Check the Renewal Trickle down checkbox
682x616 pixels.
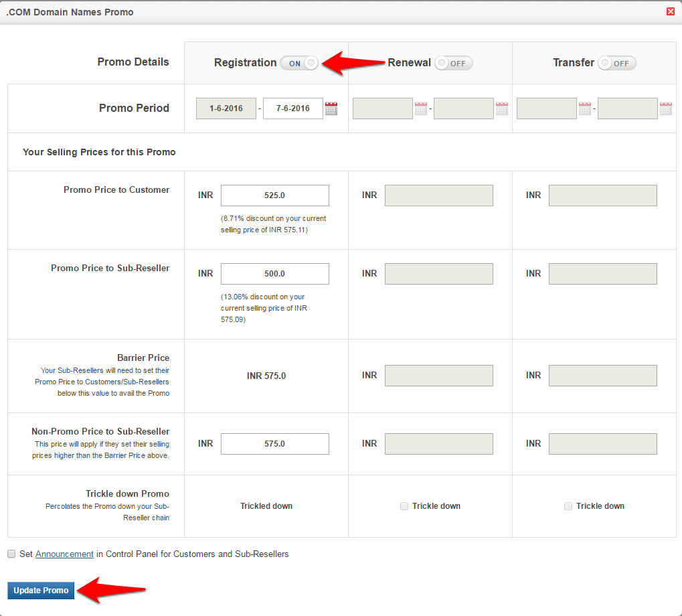(404, 506)
